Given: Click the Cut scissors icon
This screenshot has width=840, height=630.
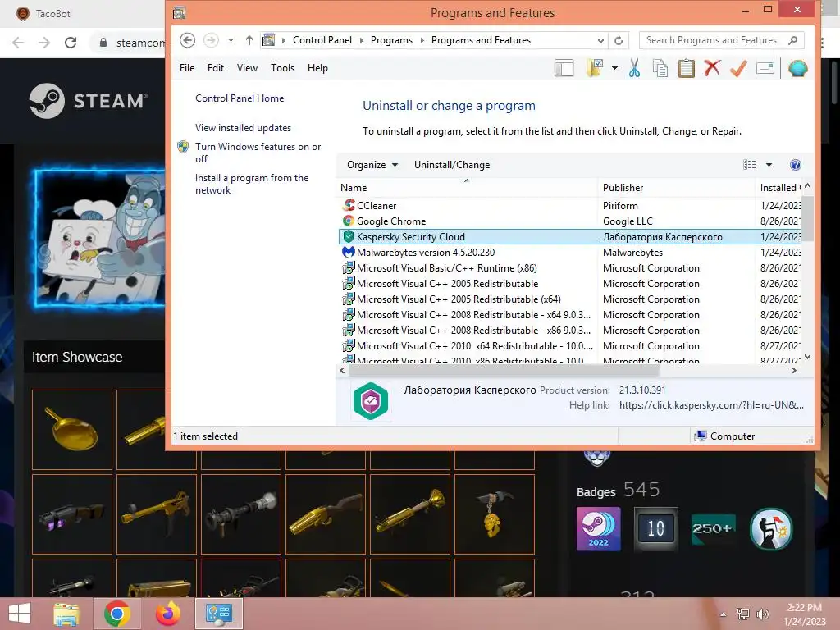Looking at the screenshot, I should (634, 68).
